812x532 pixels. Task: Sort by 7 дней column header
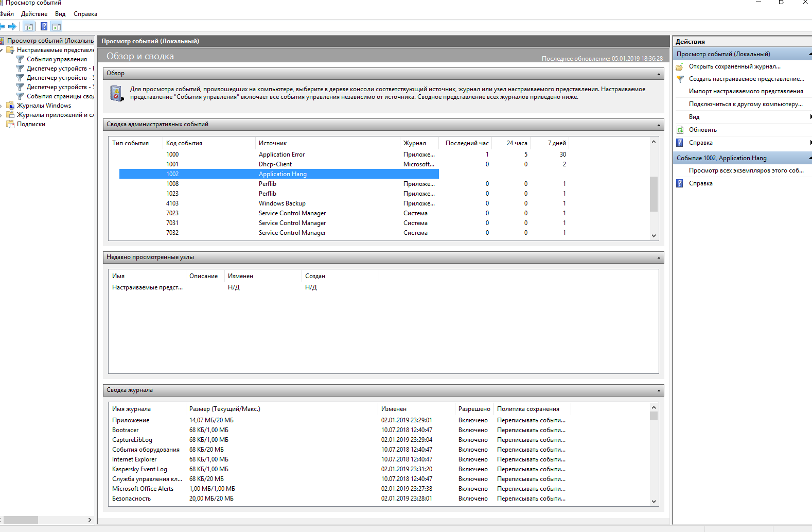(x=550, y=143)
